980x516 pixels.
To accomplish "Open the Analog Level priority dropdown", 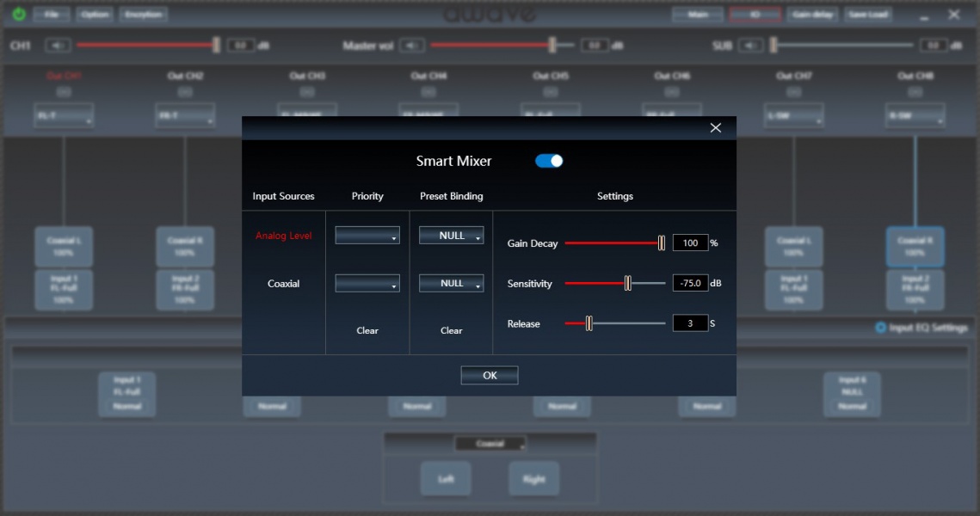I will coord(367,236).
